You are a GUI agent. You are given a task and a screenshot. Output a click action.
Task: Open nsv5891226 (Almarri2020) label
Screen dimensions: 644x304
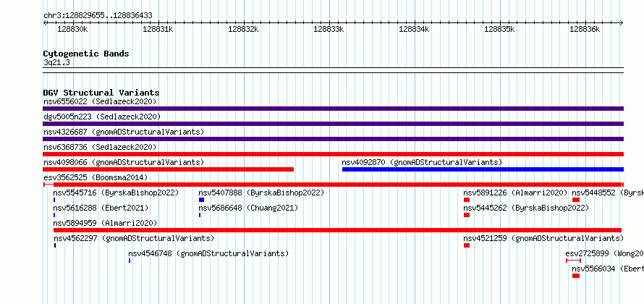tap(515, 193)
